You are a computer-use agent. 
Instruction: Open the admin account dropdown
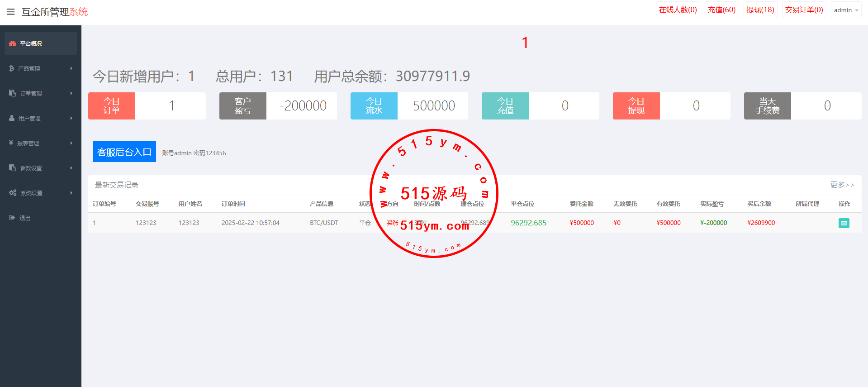(845, 10)
